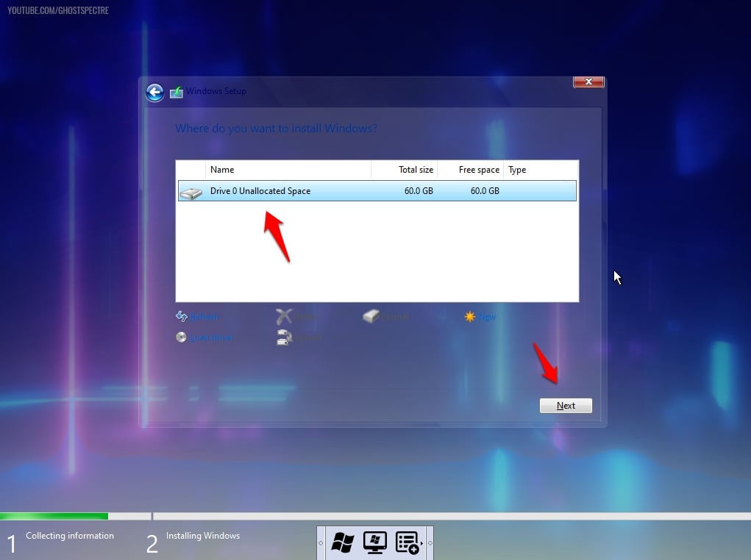Screen dimensions: 751x560
Task: Click the Load driver link
Action: point(212,337)
